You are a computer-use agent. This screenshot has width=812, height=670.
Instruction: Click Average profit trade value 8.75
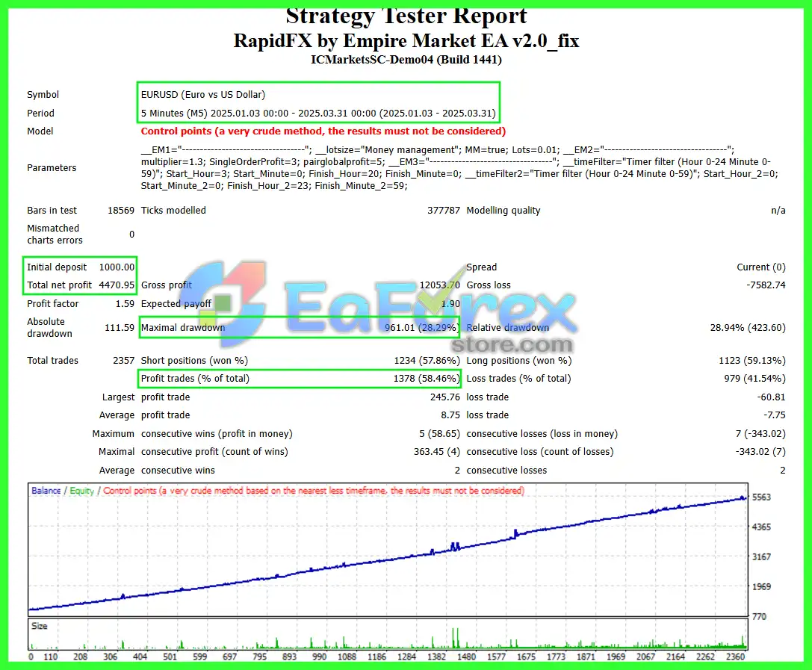450,415
